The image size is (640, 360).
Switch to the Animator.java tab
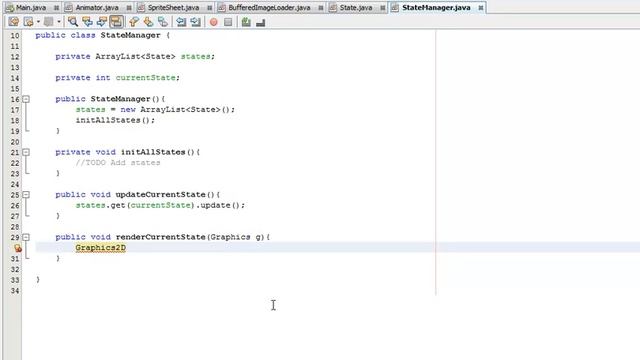click(97, 8)
